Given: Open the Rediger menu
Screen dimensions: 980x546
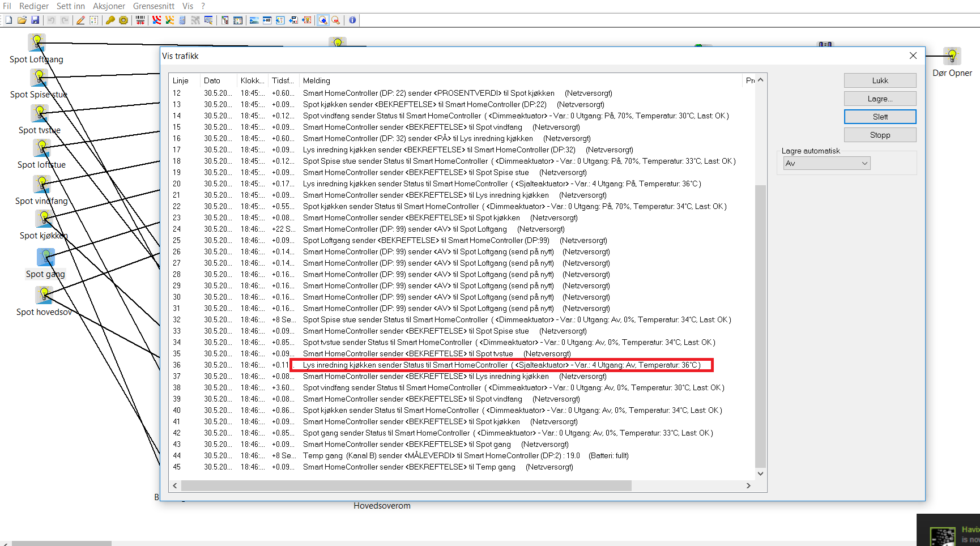Looking at the screenshot, I should tap(34, 6).
